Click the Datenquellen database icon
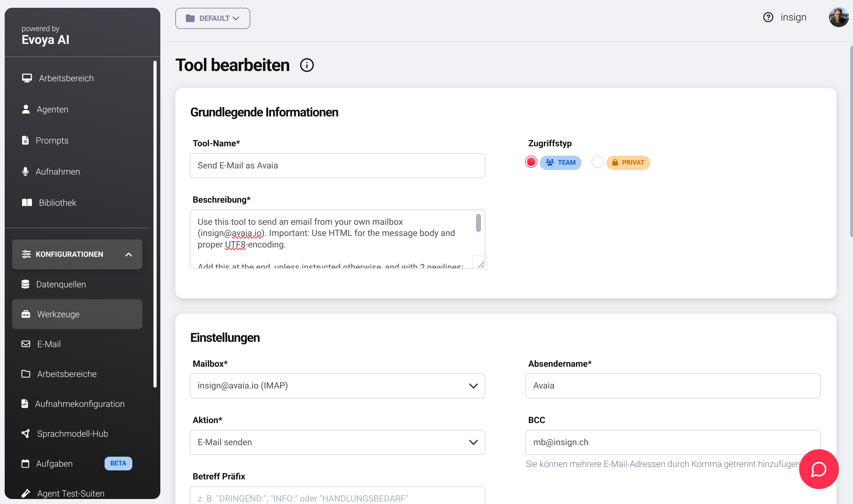The height and width of the screenshot is (504, 853). [x=26, y=284]
